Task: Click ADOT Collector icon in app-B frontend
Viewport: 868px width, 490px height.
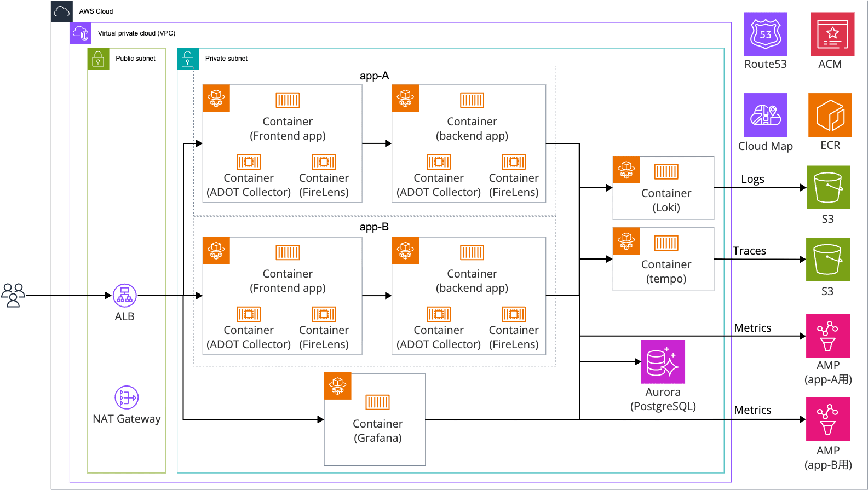Action: pyautogui.click(x=249, y=314)
